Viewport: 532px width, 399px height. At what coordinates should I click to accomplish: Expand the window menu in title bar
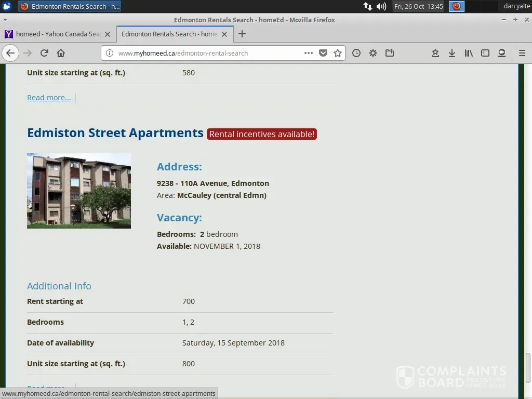click(5, 20)
